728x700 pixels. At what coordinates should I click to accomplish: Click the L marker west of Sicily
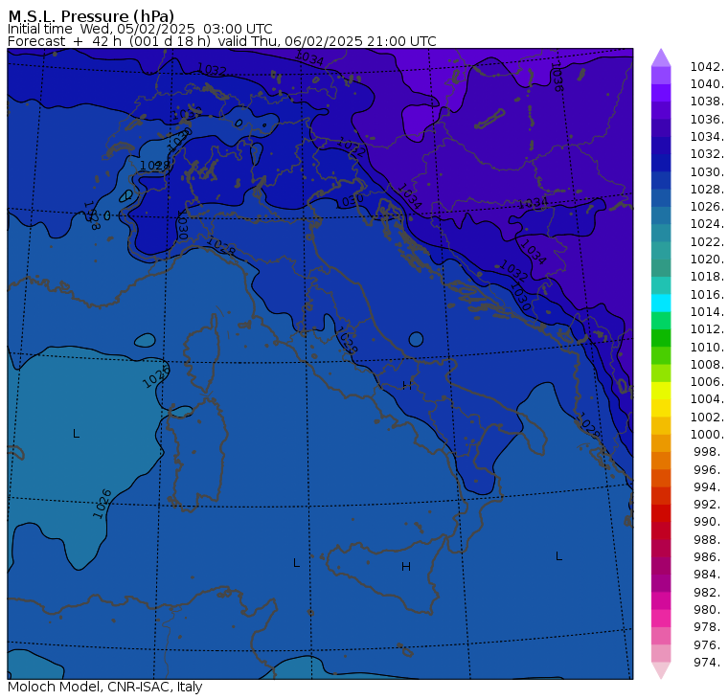tap(296, 563)
